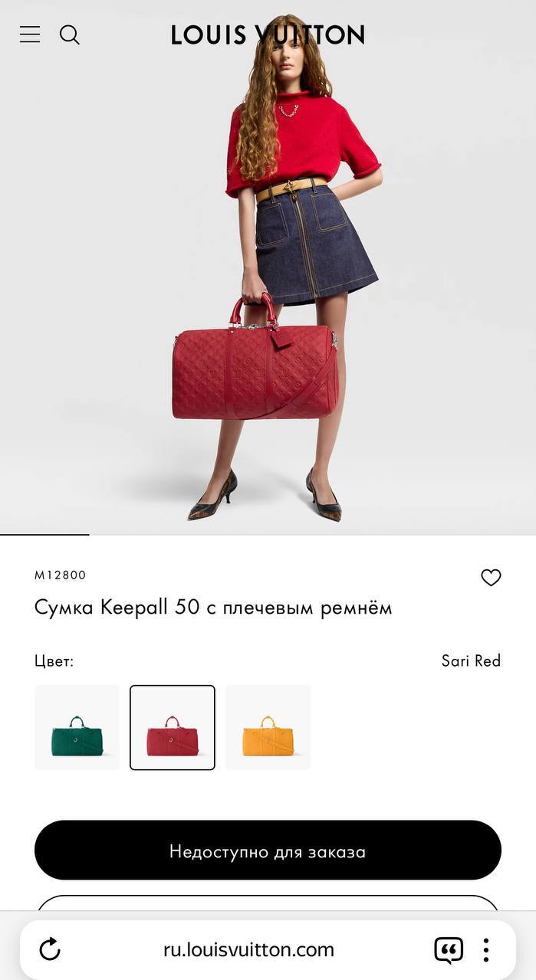
Task: Tap the ru.louisvuitton.com address field
Action: tap(249, 950)
